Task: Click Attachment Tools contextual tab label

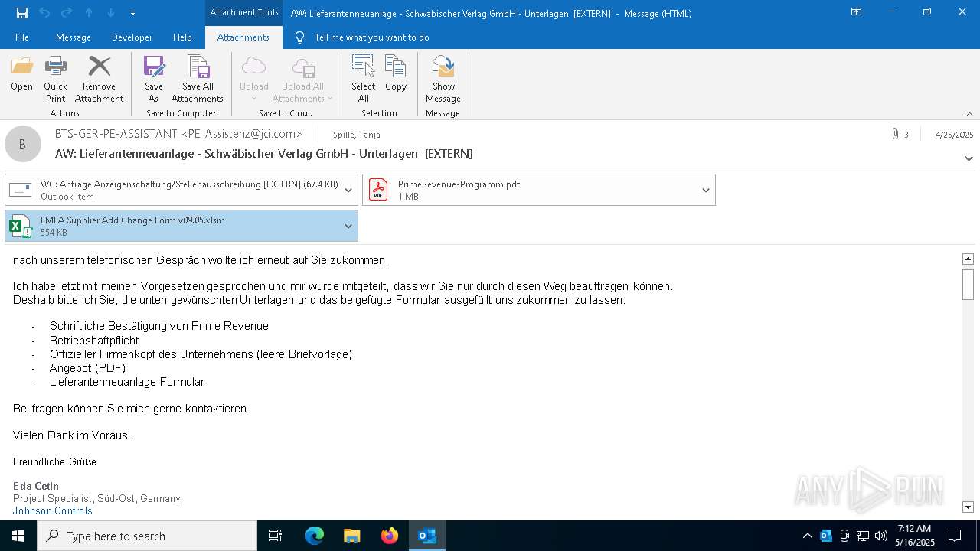Action: (x=244, y=12)
